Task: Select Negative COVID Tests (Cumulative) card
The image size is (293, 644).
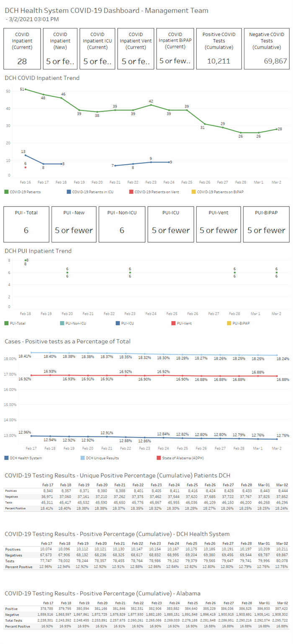Action: [267, 49]
